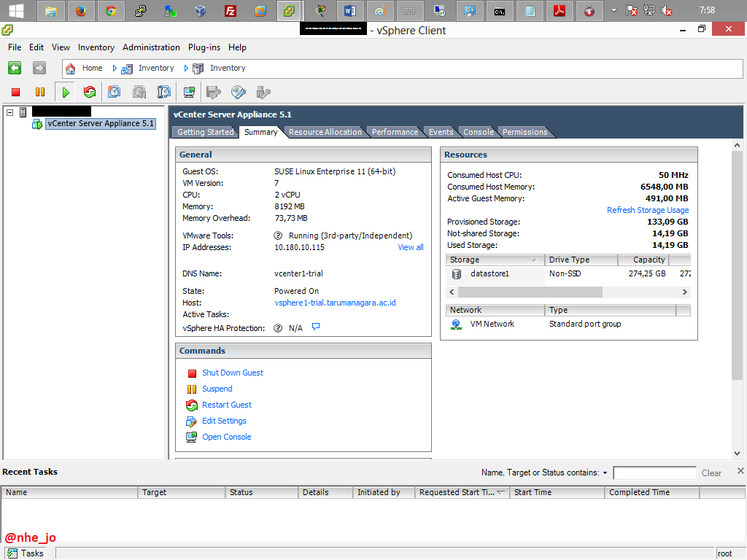Click the USB device connect toolbar icon
Image resolution: width=747 pixels, height=560 pixels.
click(x=263, y=92)
